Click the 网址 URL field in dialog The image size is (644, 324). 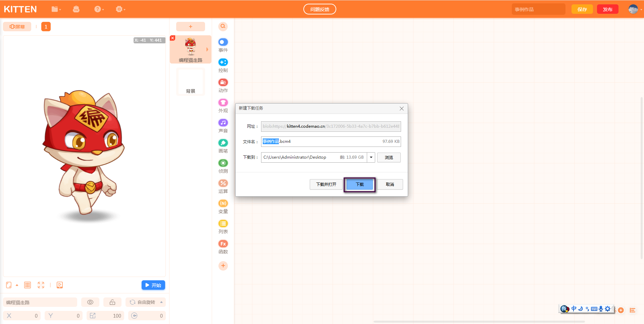(x=331, y=126)
